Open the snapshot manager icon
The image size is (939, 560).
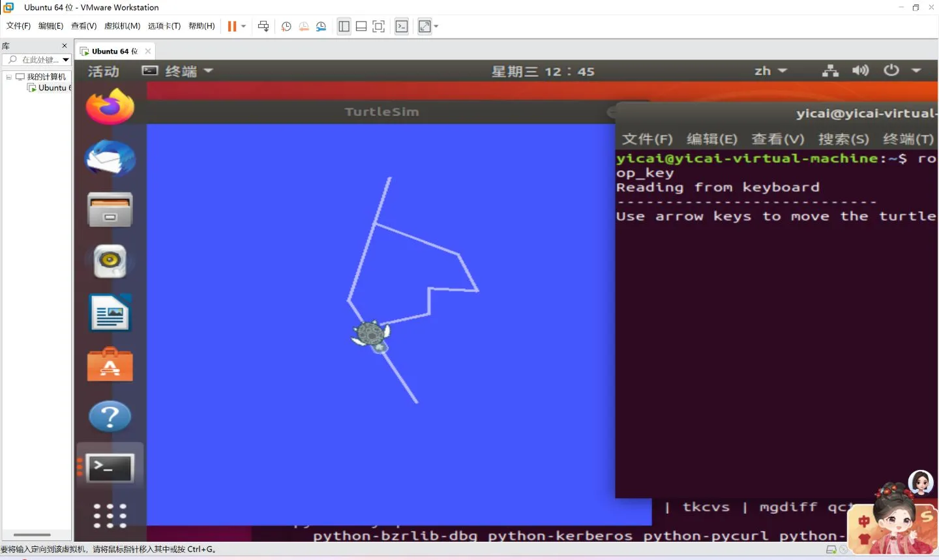click(321, 26)
